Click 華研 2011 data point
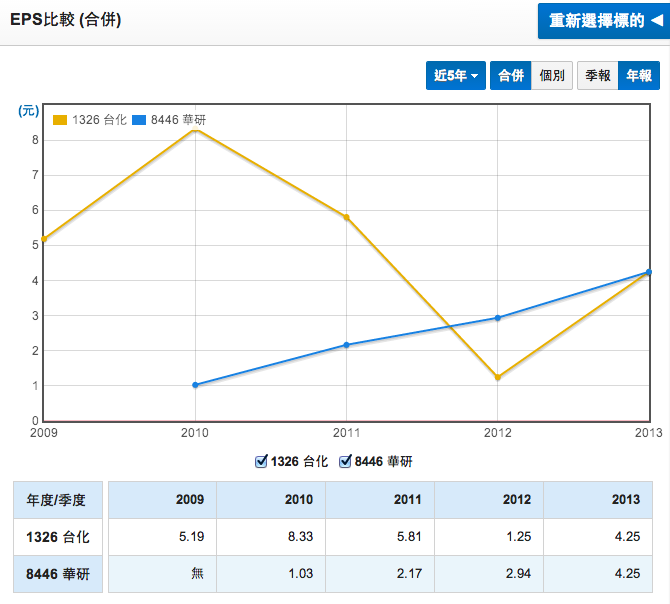The image size is (670, 604). click(346, 345)
